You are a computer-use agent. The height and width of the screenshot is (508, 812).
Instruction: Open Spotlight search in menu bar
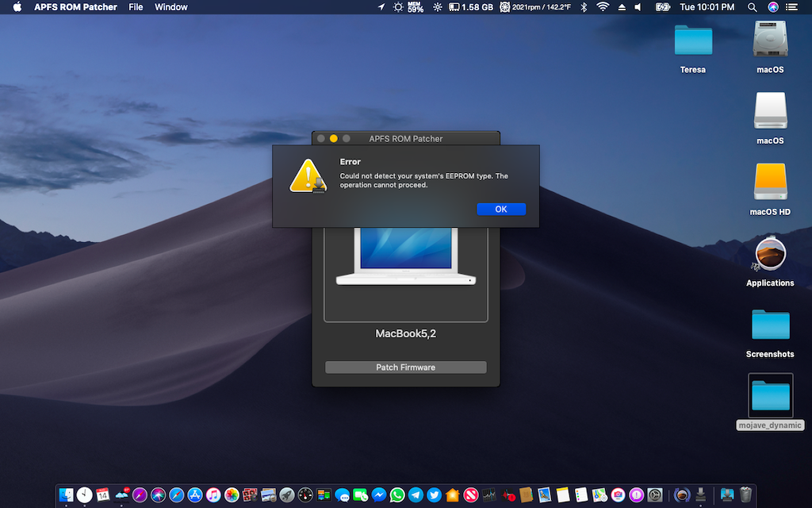752,6
